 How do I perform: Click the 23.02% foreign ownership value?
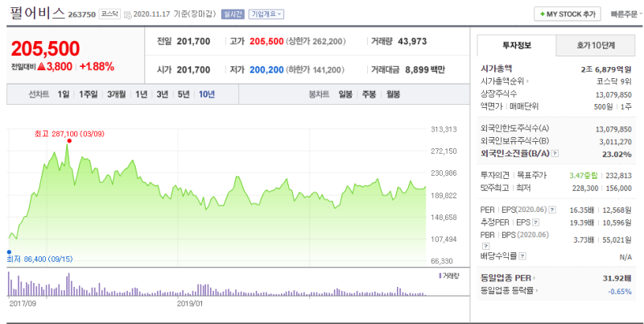tap(618, 154)
